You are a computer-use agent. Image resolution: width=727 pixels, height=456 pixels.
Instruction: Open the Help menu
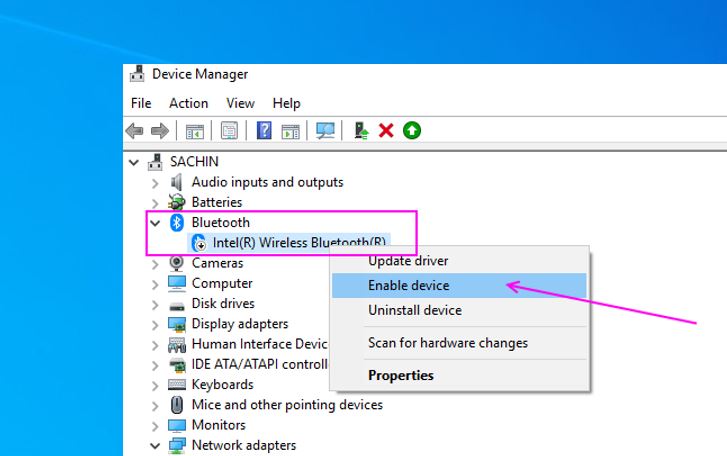click(x=286, y=103)
